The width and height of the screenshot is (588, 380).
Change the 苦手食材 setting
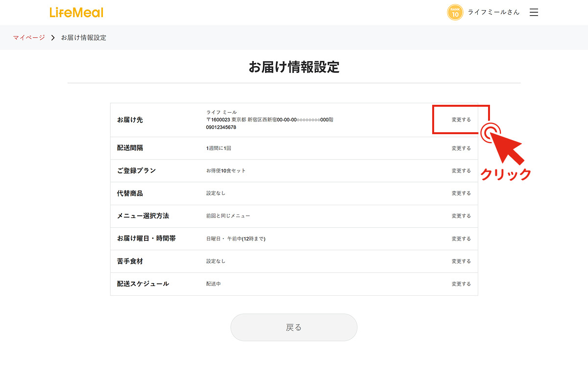[461, 261]
